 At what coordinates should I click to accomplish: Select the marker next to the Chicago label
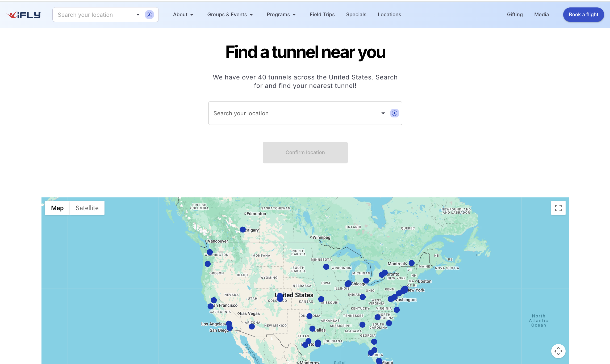(x=348, y=283)
